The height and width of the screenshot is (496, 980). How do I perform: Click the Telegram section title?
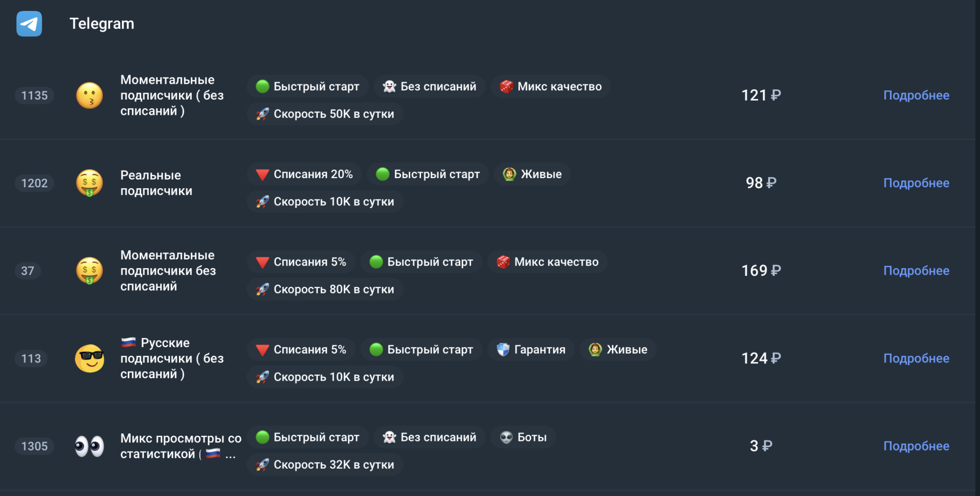click(x=101, y=23)
